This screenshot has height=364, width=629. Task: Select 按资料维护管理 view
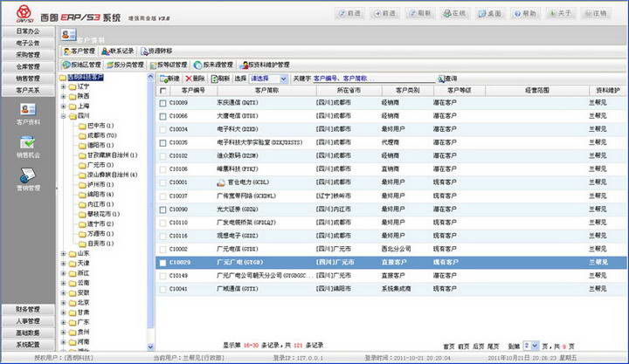265,65
